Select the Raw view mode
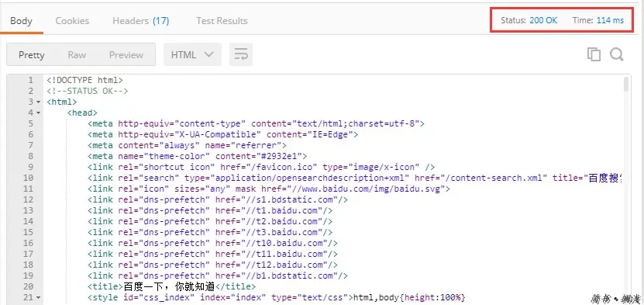The height and width of the screenshot is (305, 644). [x=77, y=54]
